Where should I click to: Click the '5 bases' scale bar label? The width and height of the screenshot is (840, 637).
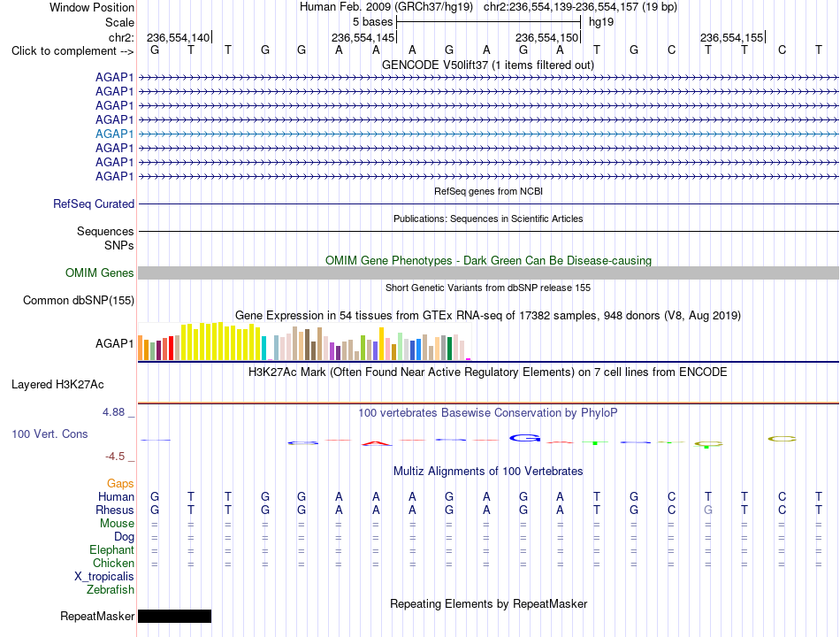373,22
